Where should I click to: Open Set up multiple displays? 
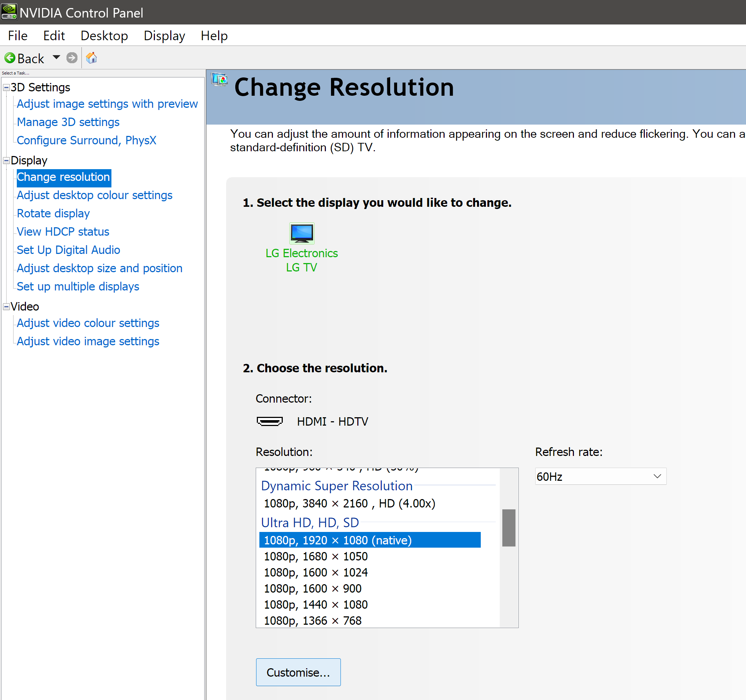click(x=78, y=286)
